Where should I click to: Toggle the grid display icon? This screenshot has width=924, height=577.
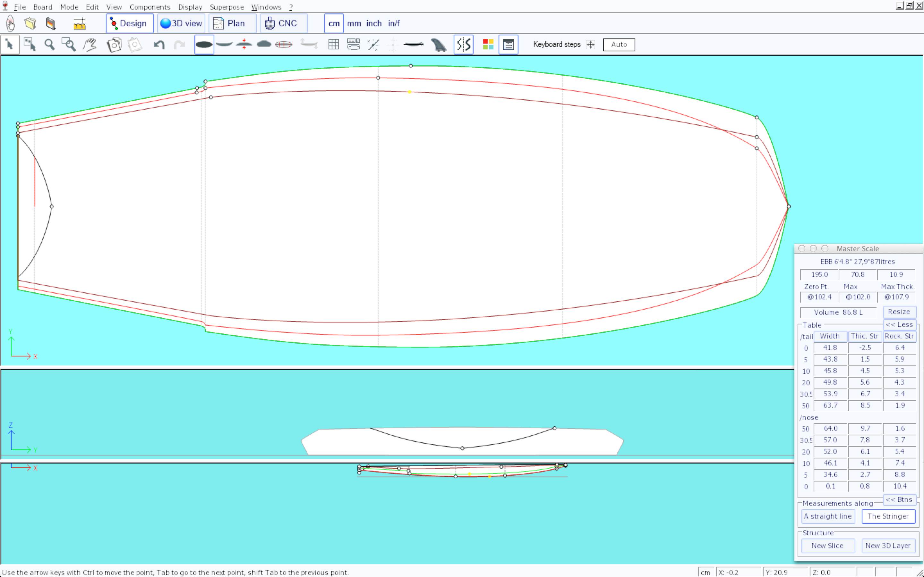click(x=333, y=45)
